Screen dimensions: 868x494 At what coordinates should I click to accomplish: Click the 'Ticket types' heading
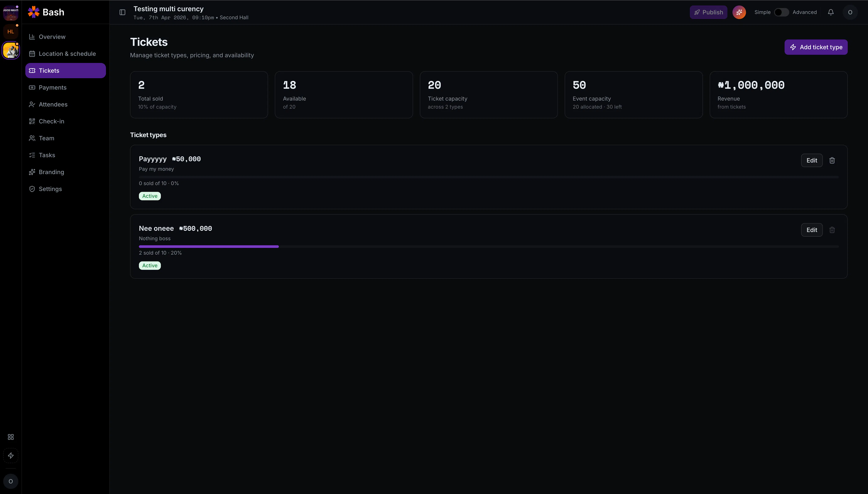(148, 135)
